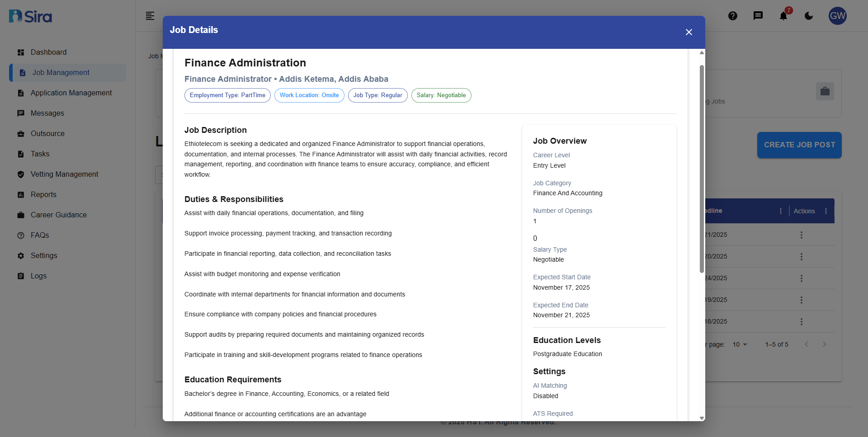Click the Tasks document icon in sidebar
868x437 pixels.
(x=21, y=154)
